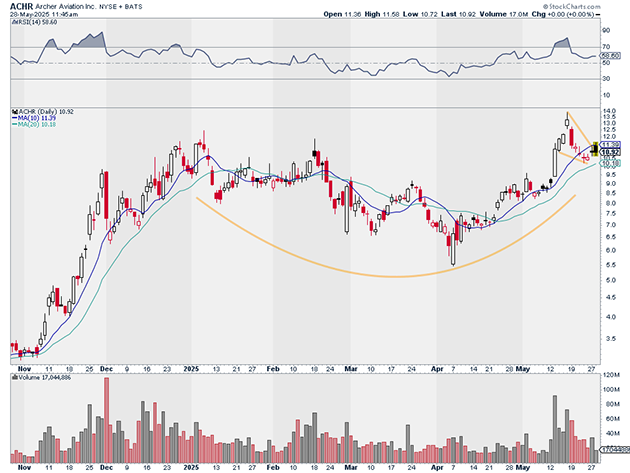Click 2025 on volume panel date axis
Image resolution: width=630 pixels, height=473 pixels.
pyautogui.click(x=191, y=468)
